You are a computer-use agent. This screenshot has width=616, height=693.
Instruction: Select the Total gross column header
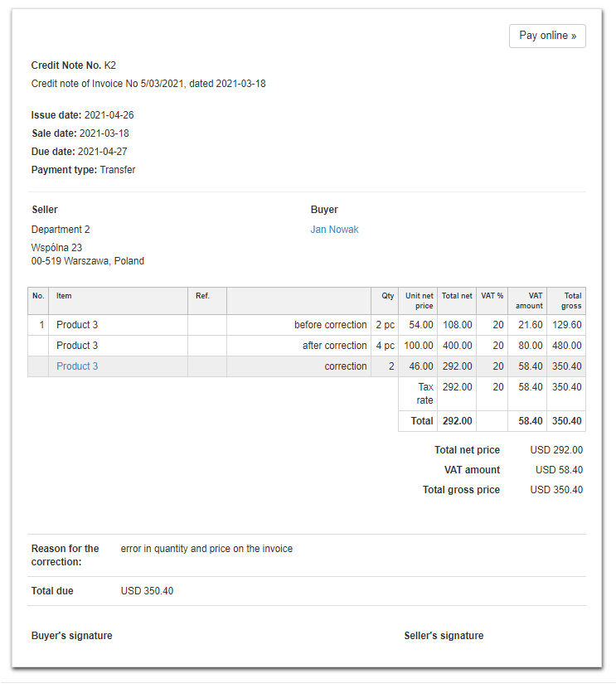pos(571,301)
